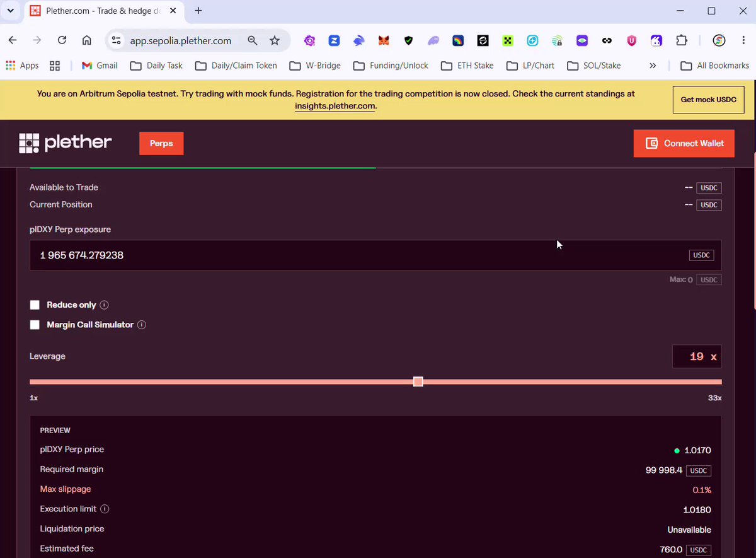The image size is (756, 558).
Task: Click the Extensions puzzle icon
Action: (x=681, y=40)
